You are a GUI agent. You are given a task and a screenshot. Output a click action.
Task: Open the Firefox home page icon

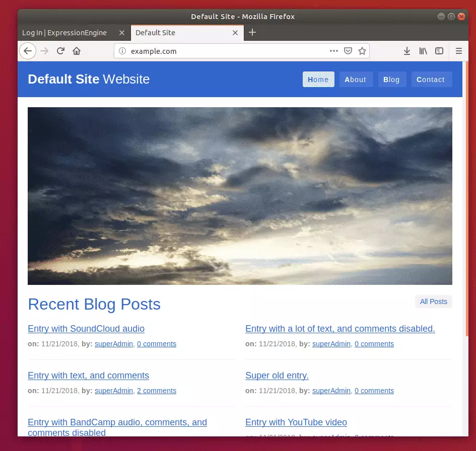pos(77,51)
